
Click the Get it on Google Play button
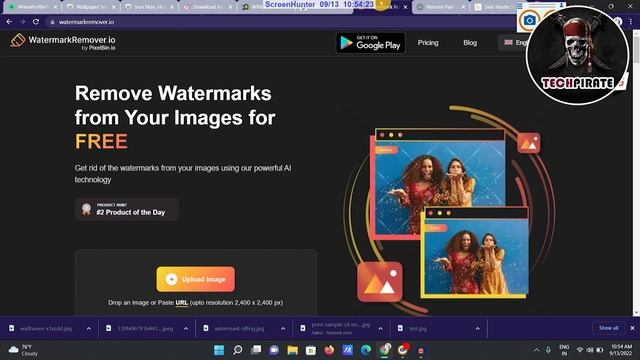pyautogui.click(x=371, y=43)
